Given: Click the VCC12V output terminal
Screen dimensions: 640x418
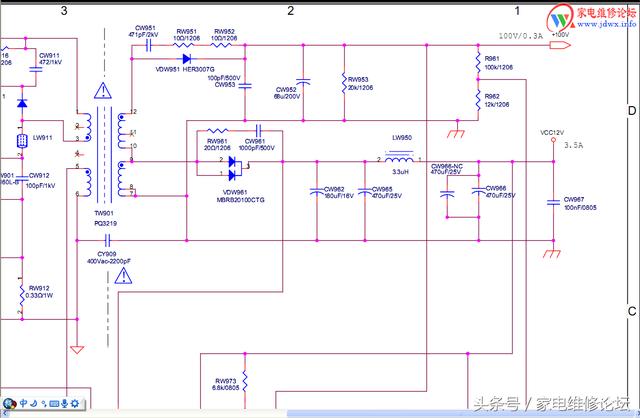Looking at the screenshot, I should tap(553, 140).
